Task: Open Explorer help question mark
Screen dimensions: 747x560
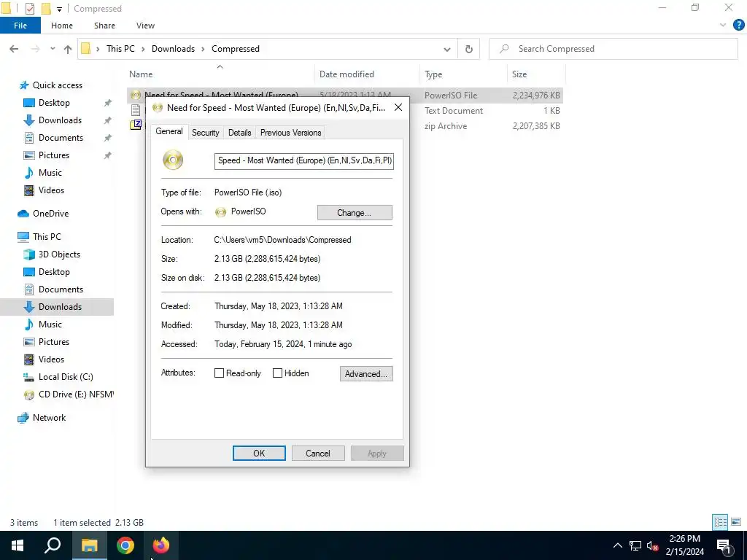Action: (x=738, y=26)
